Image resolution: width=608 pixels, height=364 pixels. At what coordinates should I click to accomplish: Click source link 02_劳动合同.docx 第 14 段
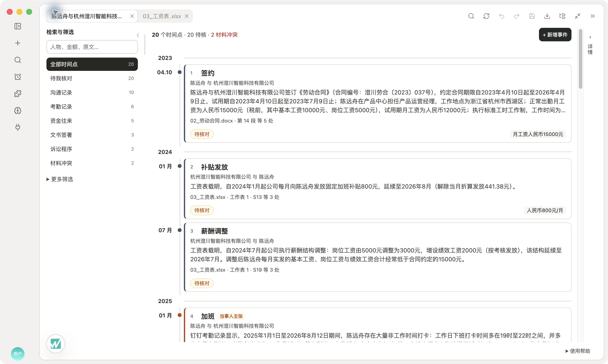point(232,121)
